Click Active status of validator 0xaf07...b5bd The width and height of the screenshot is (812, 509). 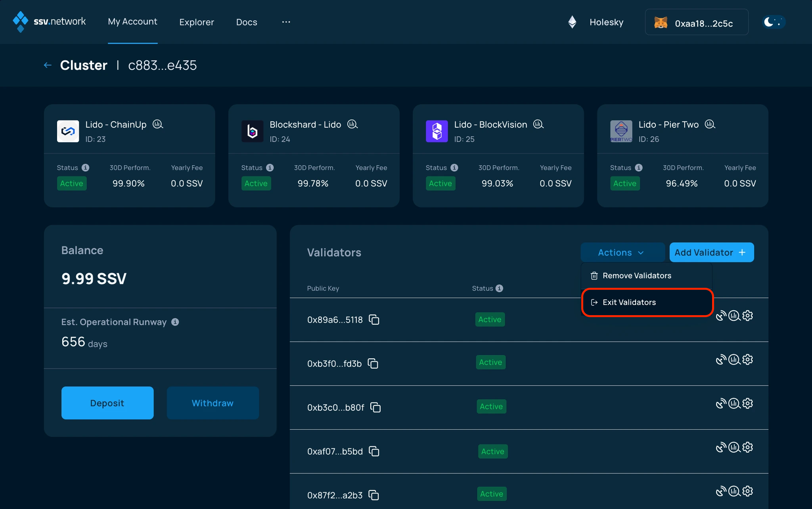coord(493,452)
